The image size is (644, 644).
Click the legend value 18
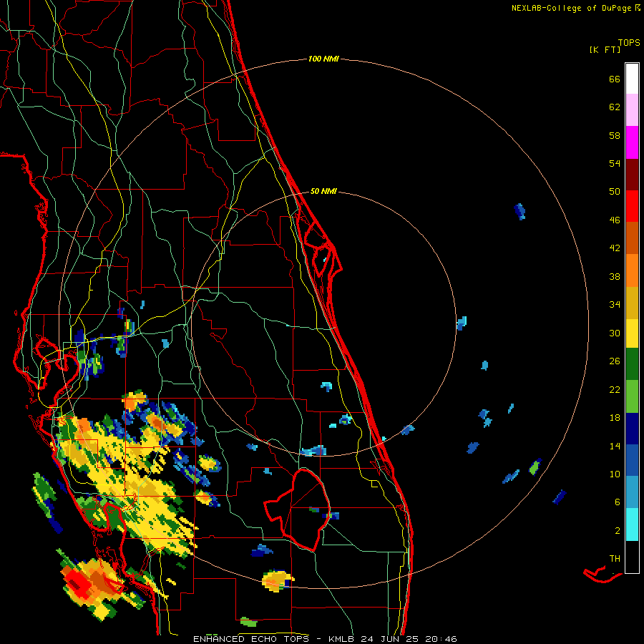tap(615, 417)
